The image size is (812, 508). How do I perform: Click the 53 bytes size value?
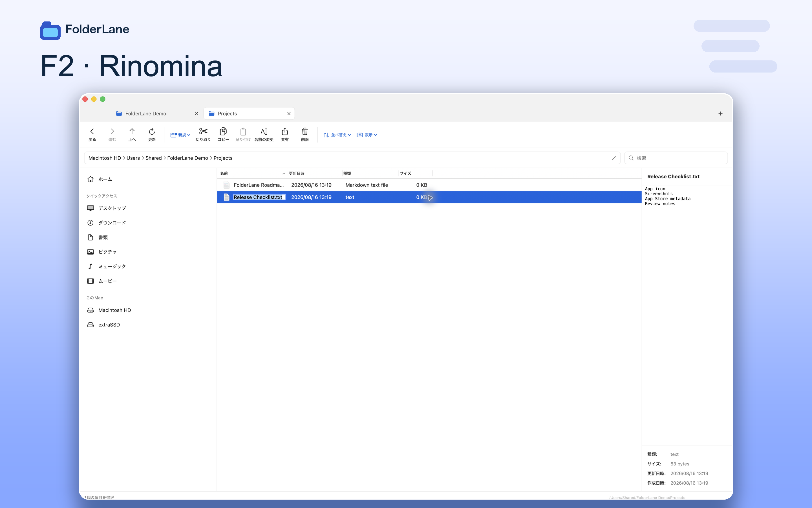pyautogui.click(x=679, y=464)
